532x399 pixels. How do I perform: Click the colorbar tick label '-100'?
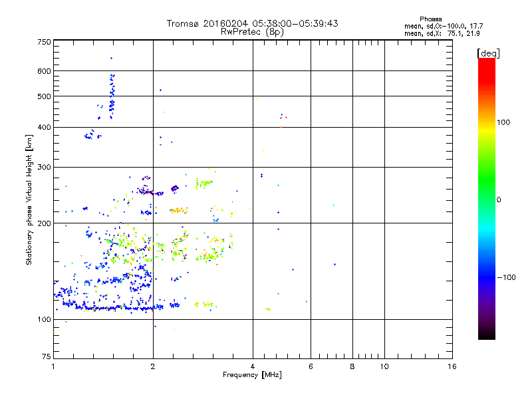[x=507, y=277]
